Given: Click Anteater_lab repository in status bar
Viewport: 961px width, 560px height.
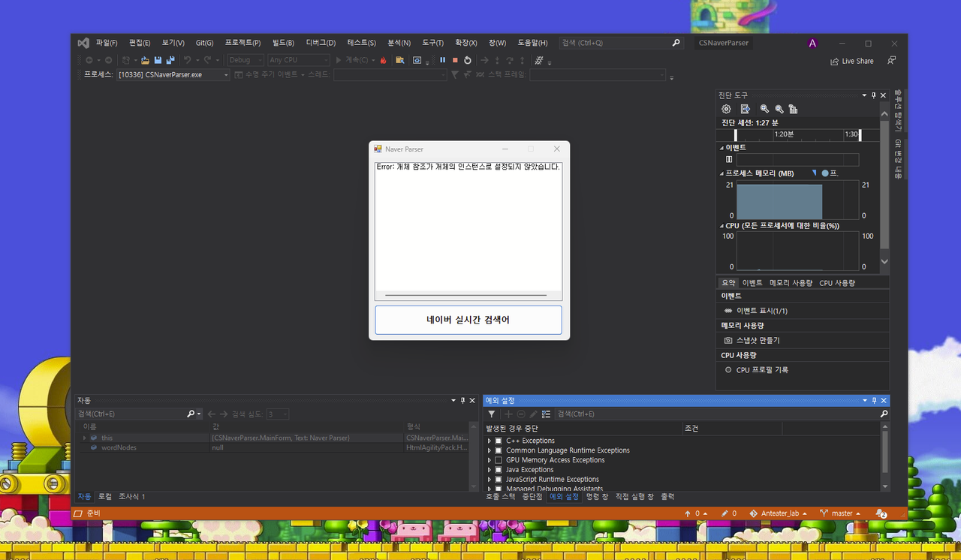Looking at the screenshot, I should 781,513.
